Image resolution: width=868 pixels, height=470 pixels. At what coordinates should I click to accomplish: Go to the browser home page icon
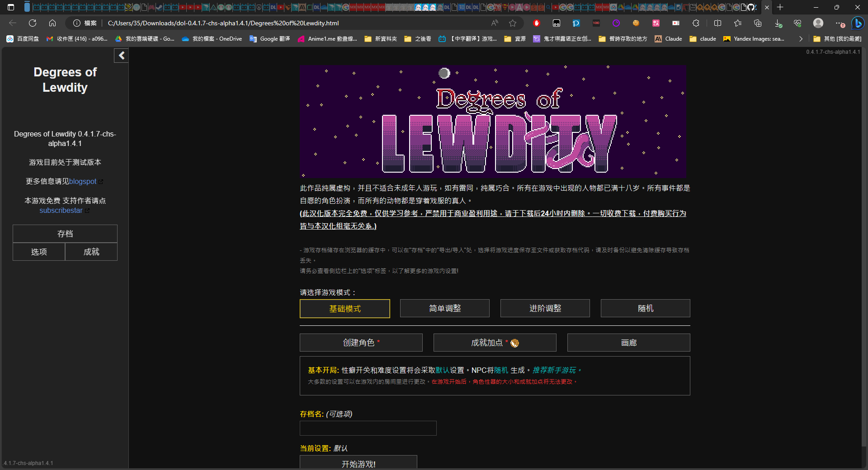click(52, 23)
